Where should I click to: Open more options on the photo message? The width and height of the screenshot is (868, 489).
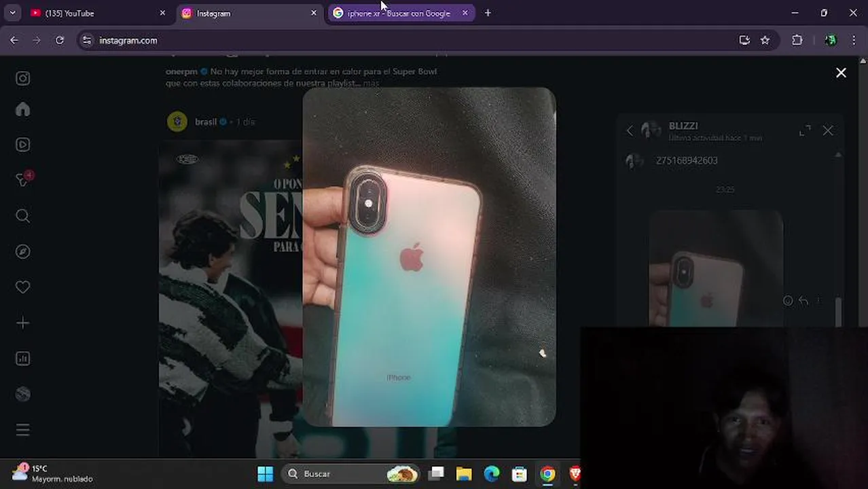point(819,301)
